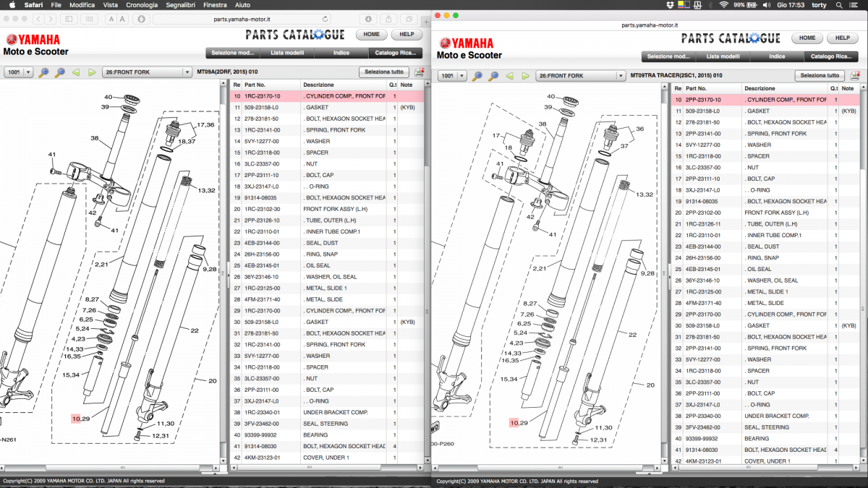The width and height of the screenshot is (868, 488).
Task: Open Wi-Fi menu in menu bar
Action: 723,5
